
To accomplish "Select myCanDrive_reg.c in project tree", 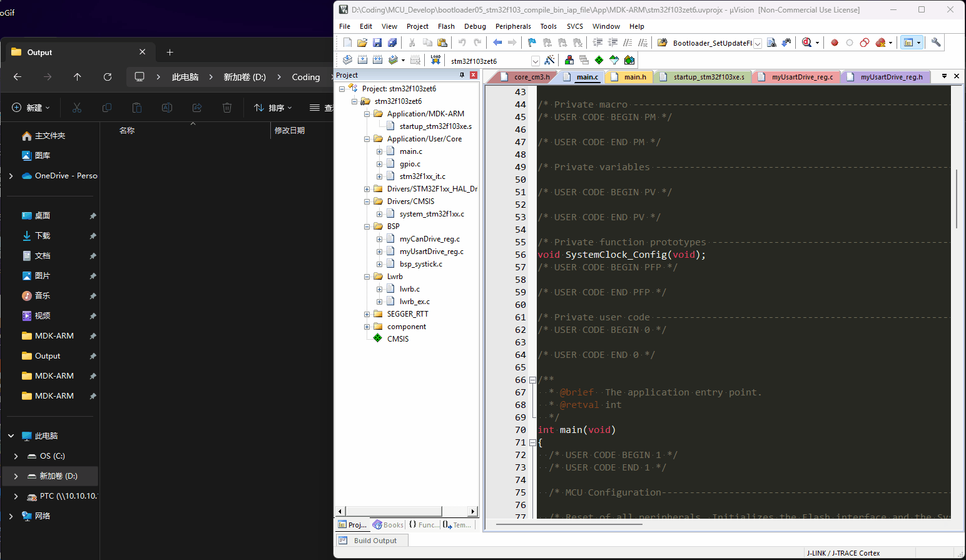I will pos(429,239).
